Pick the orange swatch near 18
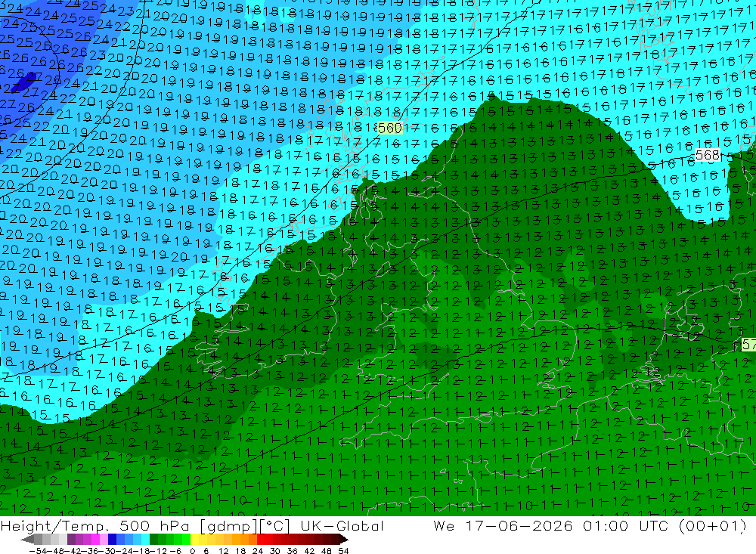Screen dimensions: 756x554 coord(244,540)
